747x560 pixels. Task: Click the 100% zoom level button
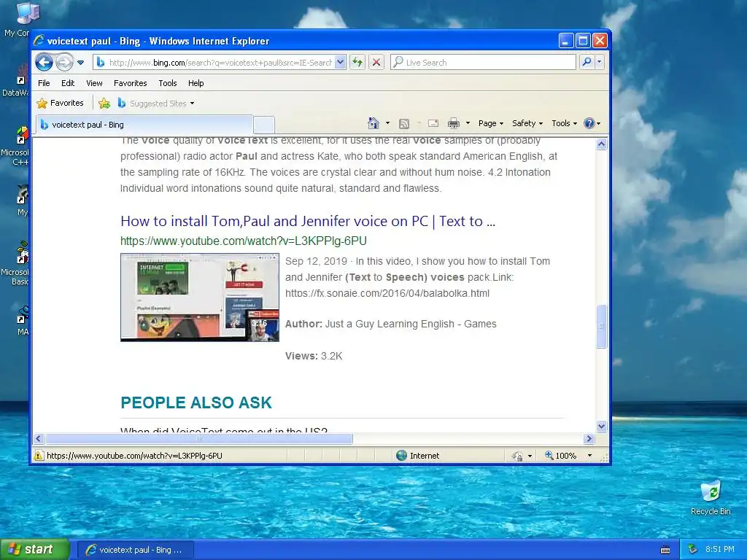click(x=561, y=456)
